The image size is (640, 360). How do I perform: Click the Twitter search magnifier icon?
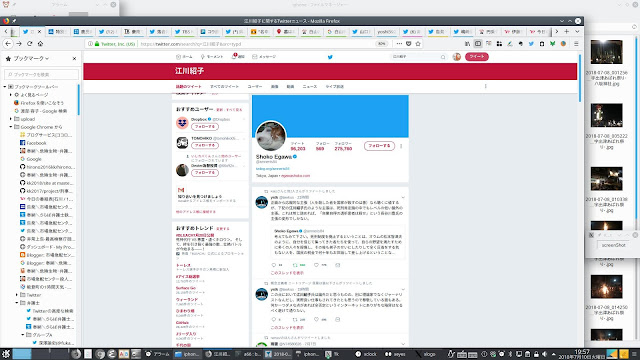443,57
